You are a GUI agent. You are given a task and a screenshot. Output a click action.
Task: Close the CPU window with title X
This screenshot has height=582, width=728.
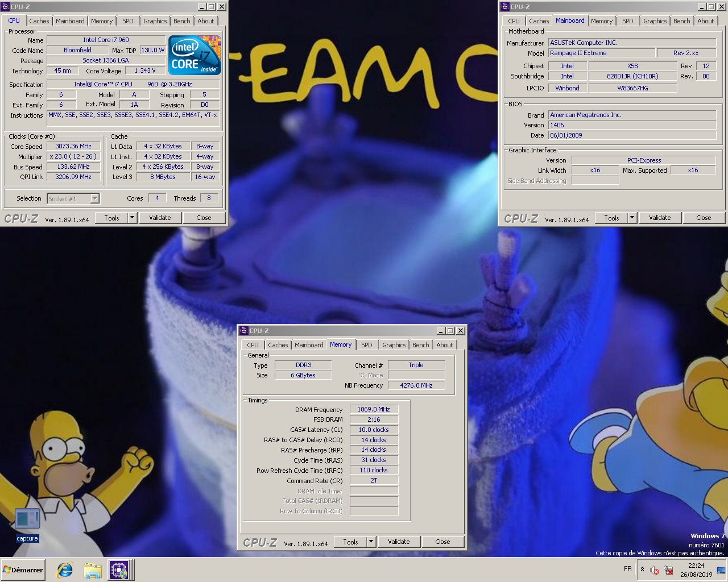pos(222,7)
